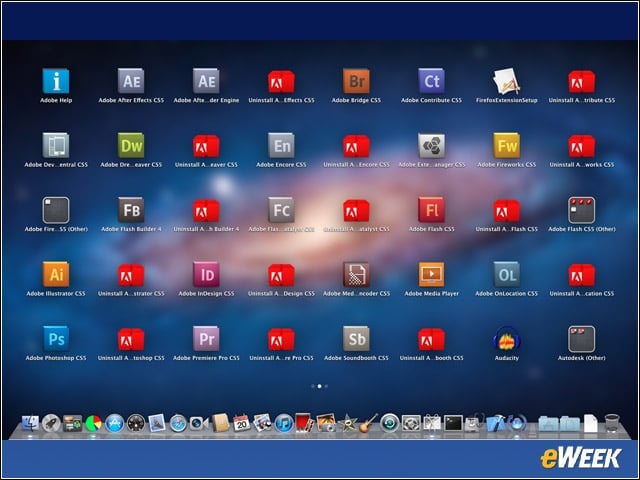Launch Adobe Premiere Pro CS5
Screen dimensions: 640x480
pyautogui.click(x=206, y=339)
